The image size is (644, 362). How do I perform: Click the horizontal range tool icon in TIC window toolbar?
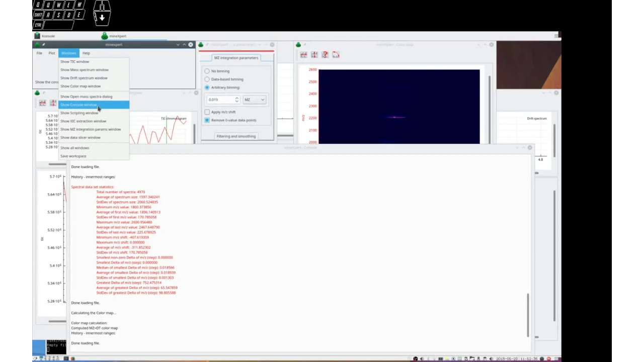coord(42,103)
